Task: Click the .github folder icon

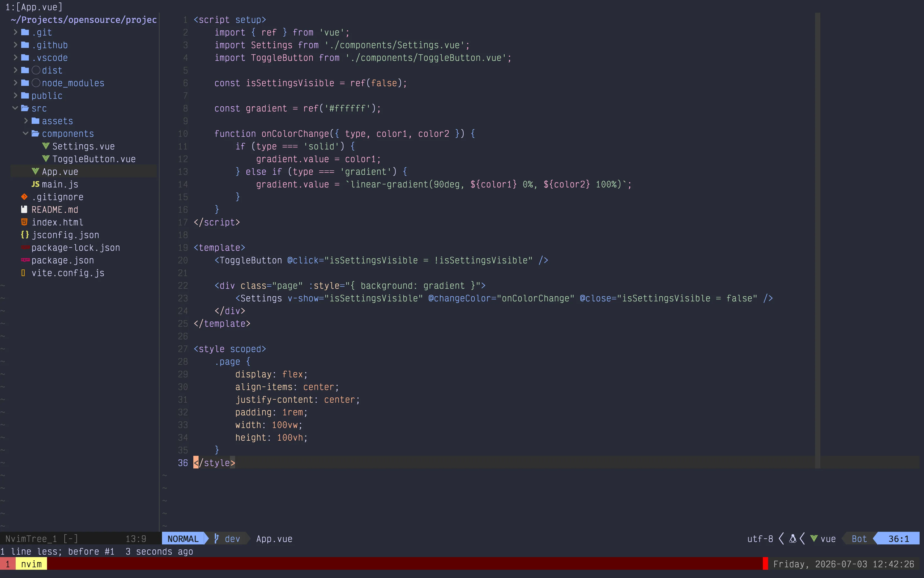Action: pyautogui.click(x=25, y=45)
